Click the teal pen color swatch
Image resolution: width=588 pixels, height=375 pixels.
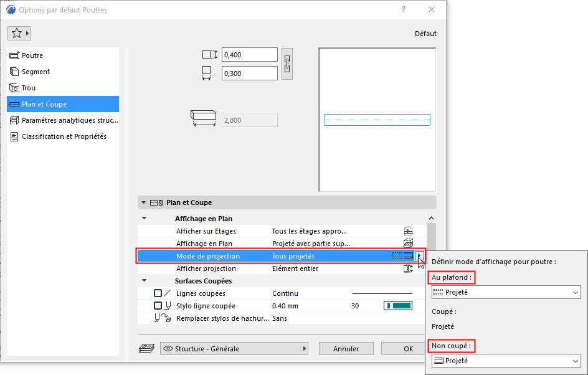click(x=398, y=306)
